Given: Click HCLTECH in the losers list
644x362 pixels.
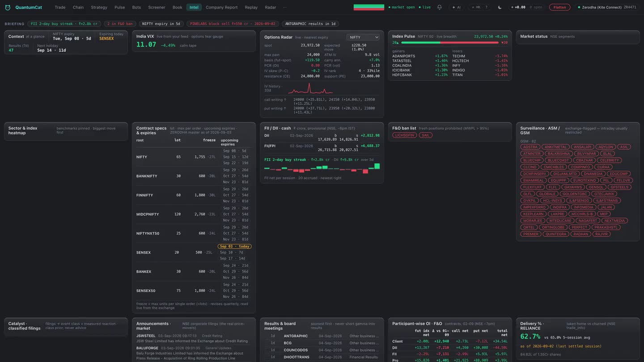Looking at the screenshot, I should pos(461,61).
